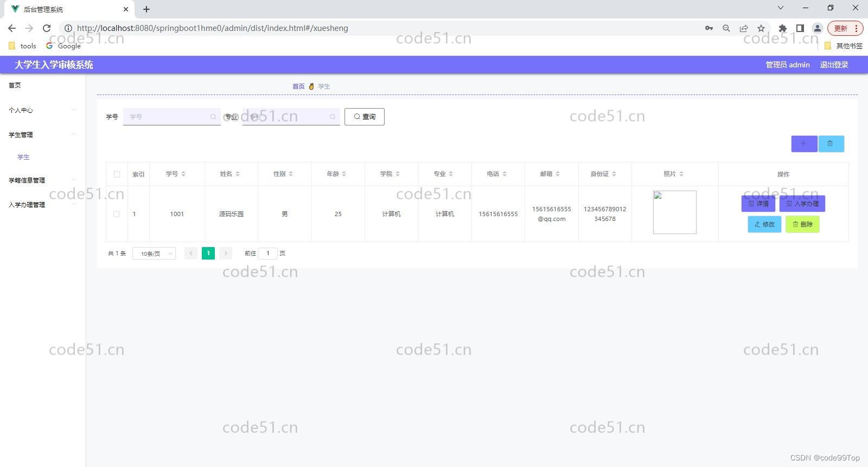Image resolution: width=868 pixels, height=467 pixels.
Task: Click the 15615616555@qq.com email cell
Action: coord(552,214)
